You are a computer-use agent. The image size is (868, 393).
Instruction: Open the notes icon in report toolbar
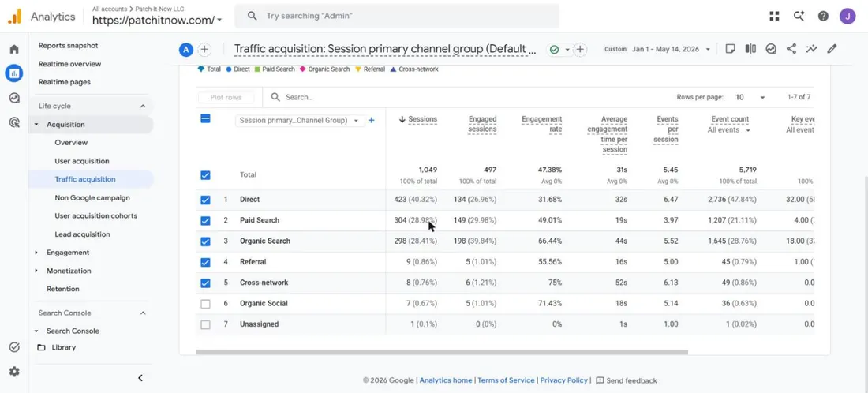coord(730,49)
